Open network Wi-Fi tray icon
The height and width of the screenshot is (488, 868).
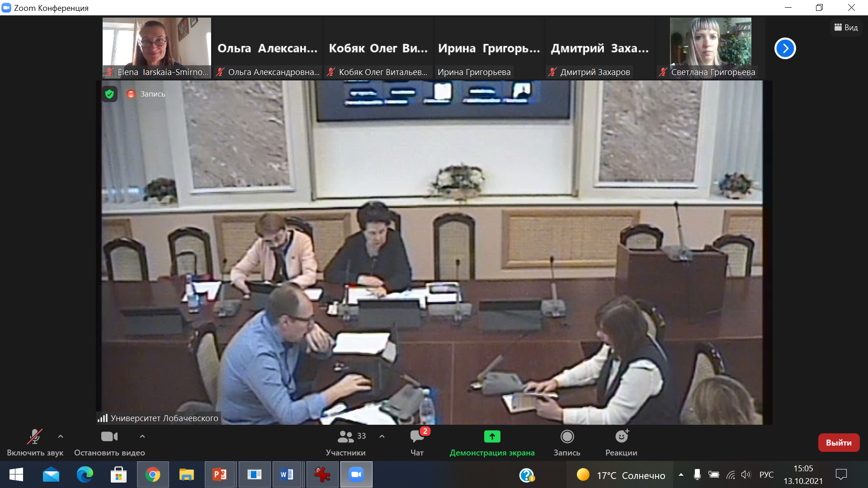(x=731, y=474)
